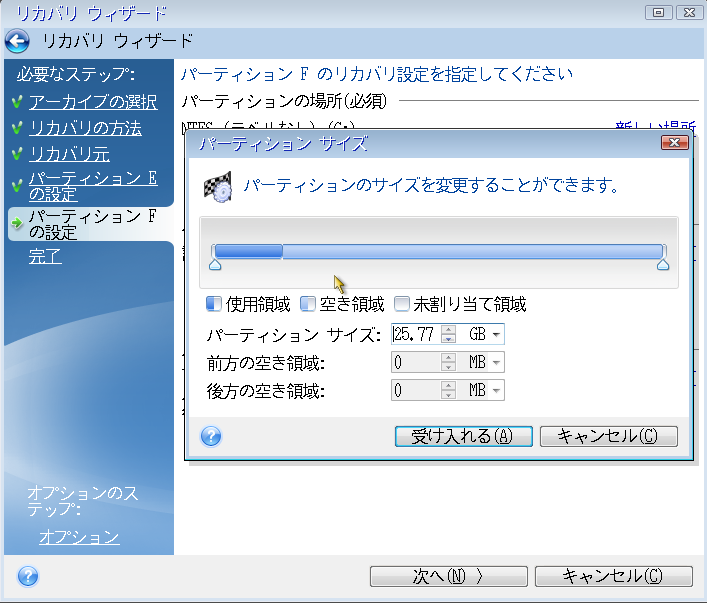Click the right resize handle under partition bar
Viewport: 707px width, 603px height.
(x=662, y=265)
